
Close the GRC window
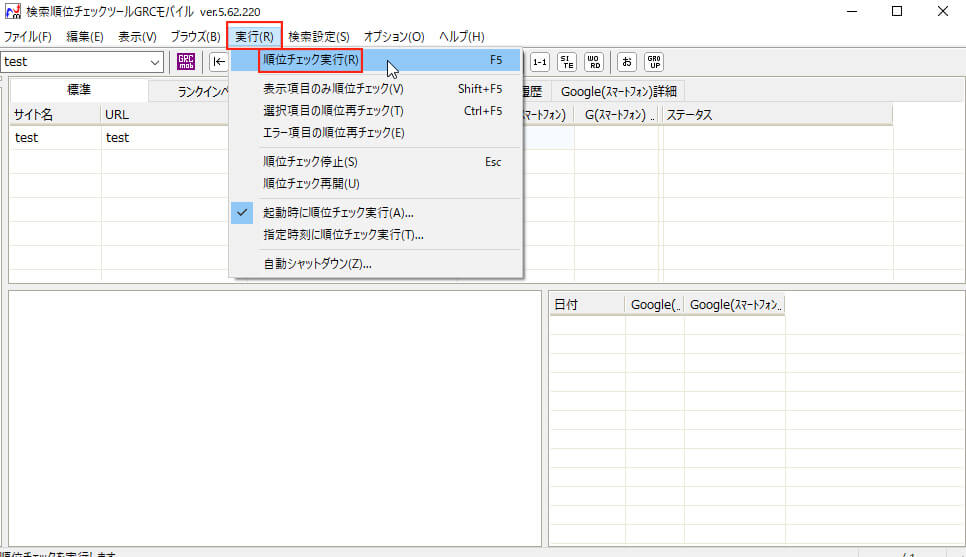click(943, 11)
